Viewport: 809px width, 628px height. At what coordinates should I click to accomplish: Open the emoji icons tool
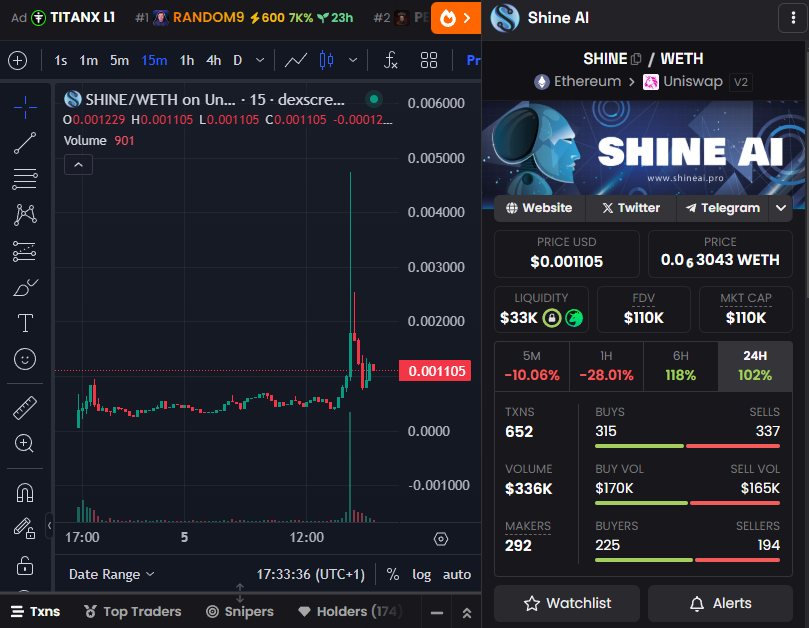[x=25, y=359]
